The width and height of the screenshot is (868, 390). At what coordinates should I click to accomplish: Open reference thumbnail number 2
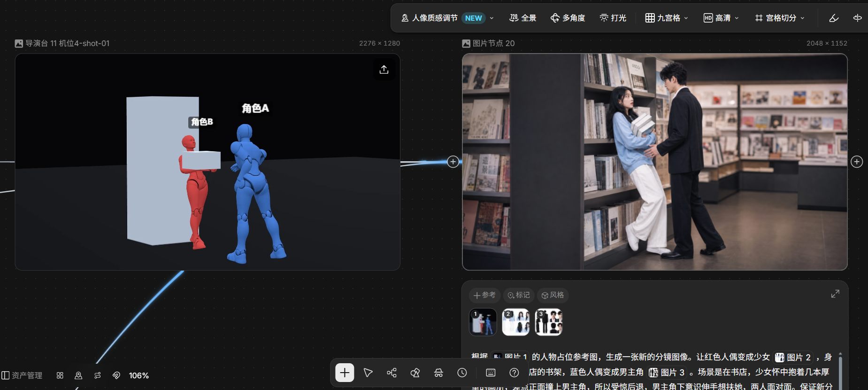click(x=515, y=322)
